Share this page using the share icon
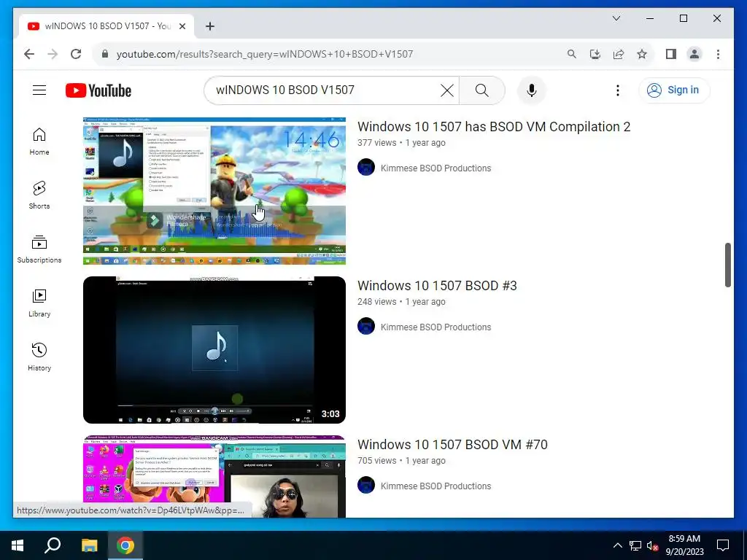747x560 pixels. coord(619,54)
